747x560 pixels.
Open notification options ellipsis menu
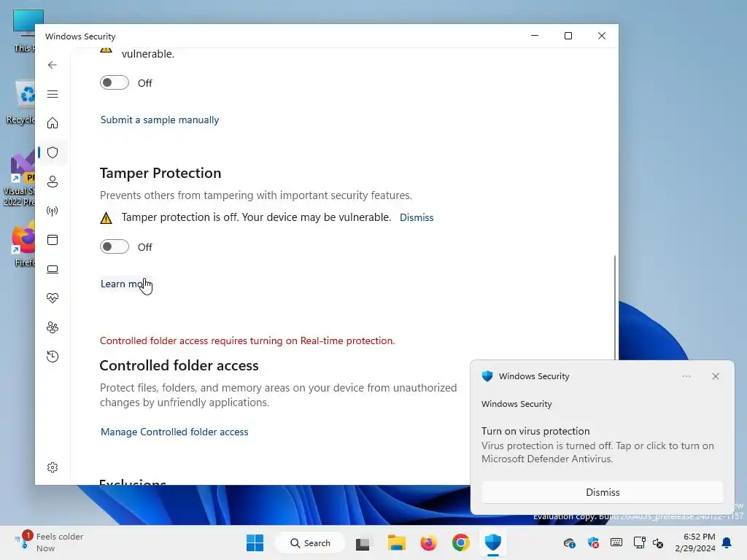click(686, 376)
